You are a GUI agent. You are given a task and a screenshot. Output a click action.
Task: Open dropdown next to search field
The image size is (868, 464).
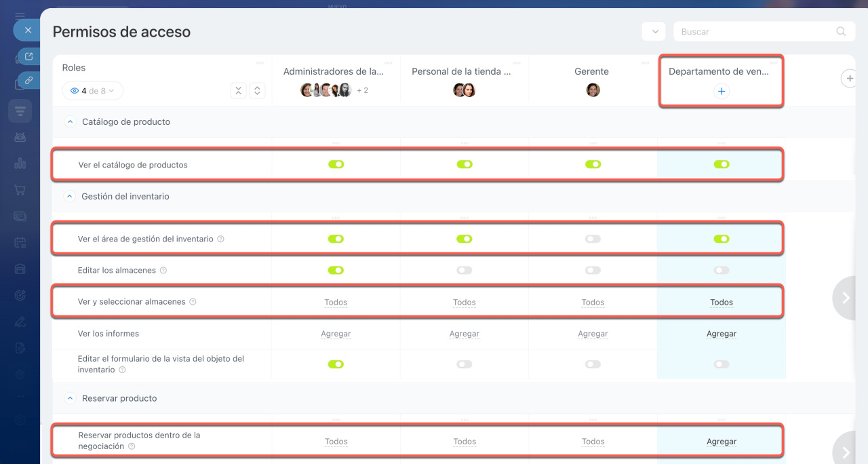tap(654, 32)
